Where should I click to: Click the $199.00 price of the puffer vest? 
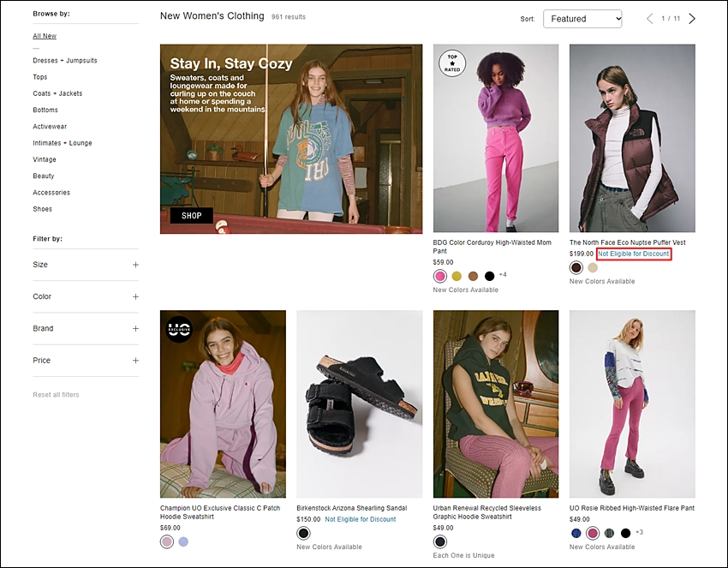[582, 254]
